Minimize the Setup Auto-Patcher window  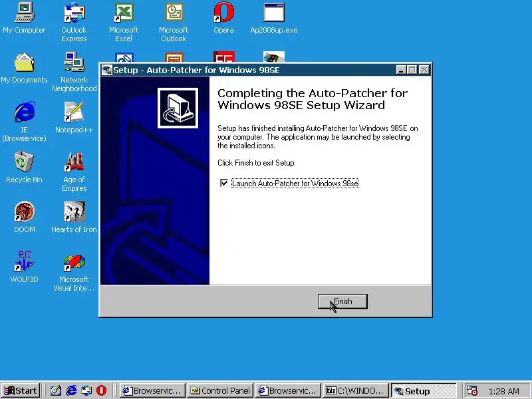[401, 70]
